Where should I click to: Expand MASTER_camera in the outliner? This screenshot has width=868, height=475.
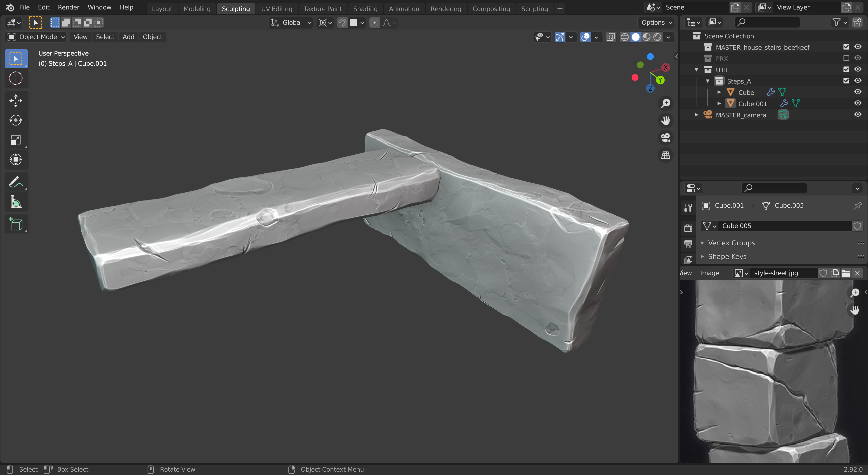click(696, 115)
